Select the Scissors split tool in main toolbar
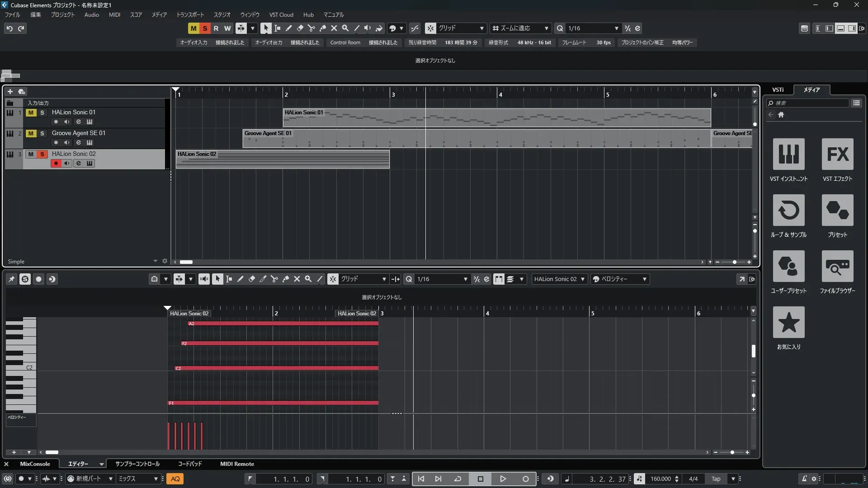The width and height of the screenshot is (868, 488). (x=311, y=28)
